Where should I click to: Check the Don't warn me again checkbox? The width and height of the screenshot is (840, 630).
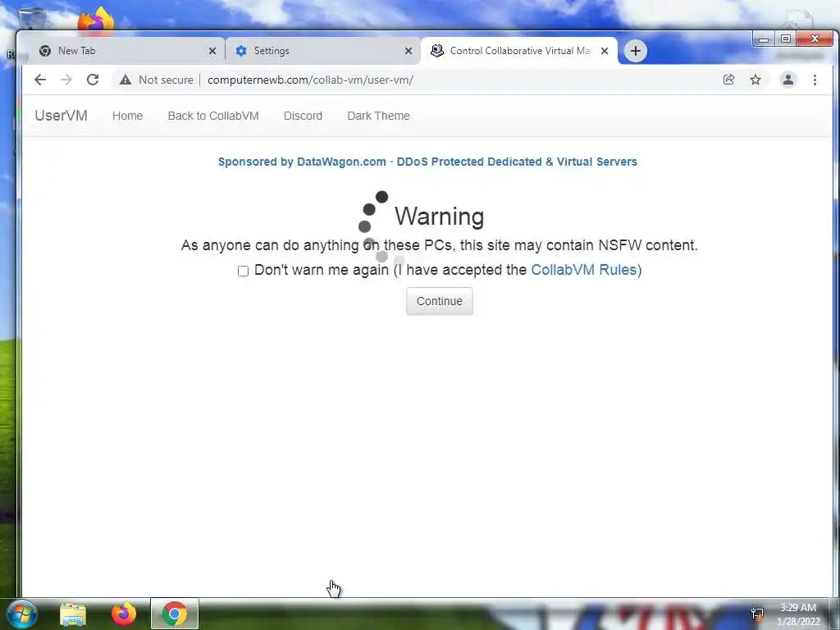coord(243,271)
